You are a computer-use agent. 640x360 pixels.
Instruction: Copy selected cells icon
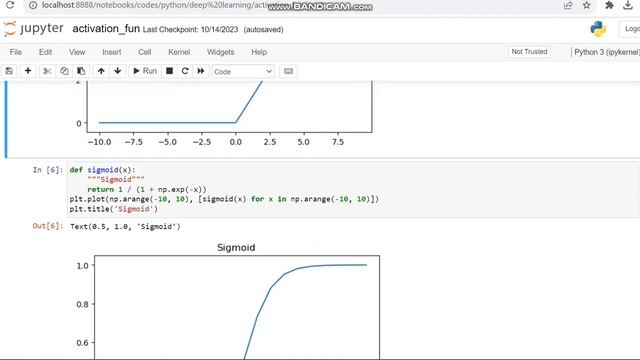64,71
